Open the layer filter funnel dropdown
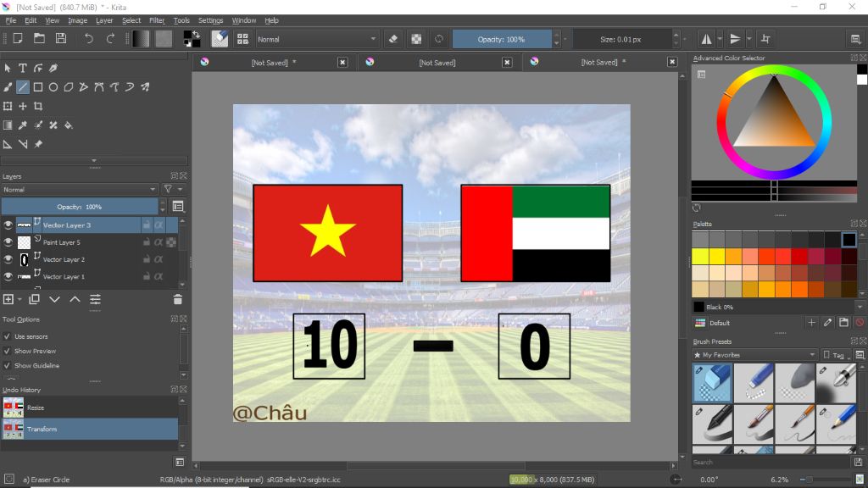Screen dimensions: 868x488 coord(173,189)
